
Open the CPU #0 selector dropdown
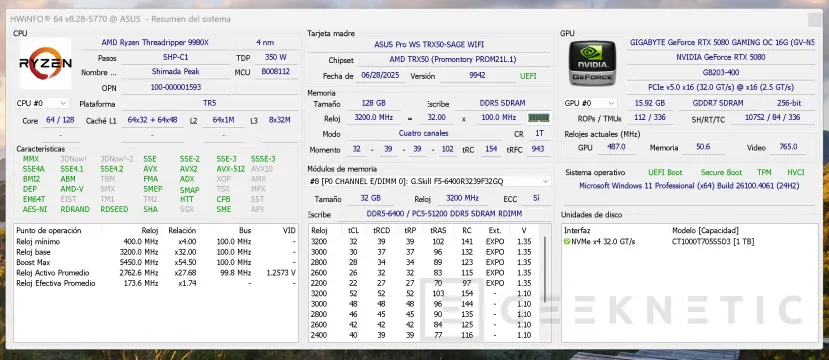click(x=42, y=103)
